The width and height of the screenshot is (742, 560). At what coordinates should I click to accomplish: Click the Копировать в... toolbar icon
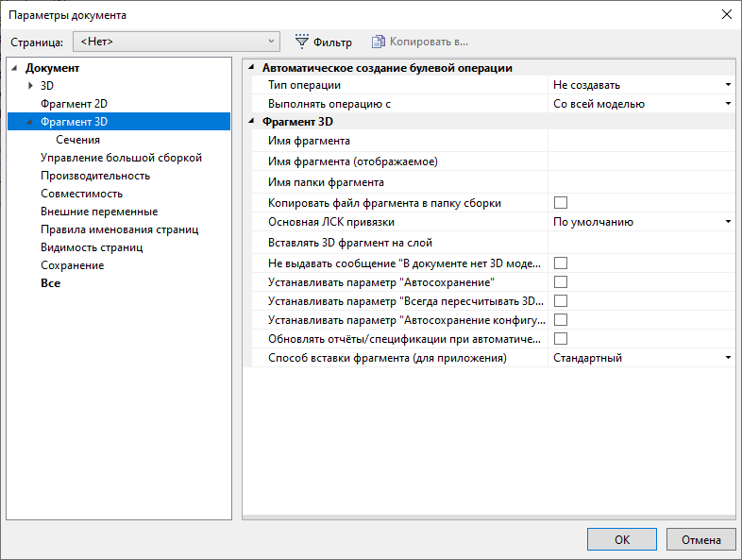point(379,42)
